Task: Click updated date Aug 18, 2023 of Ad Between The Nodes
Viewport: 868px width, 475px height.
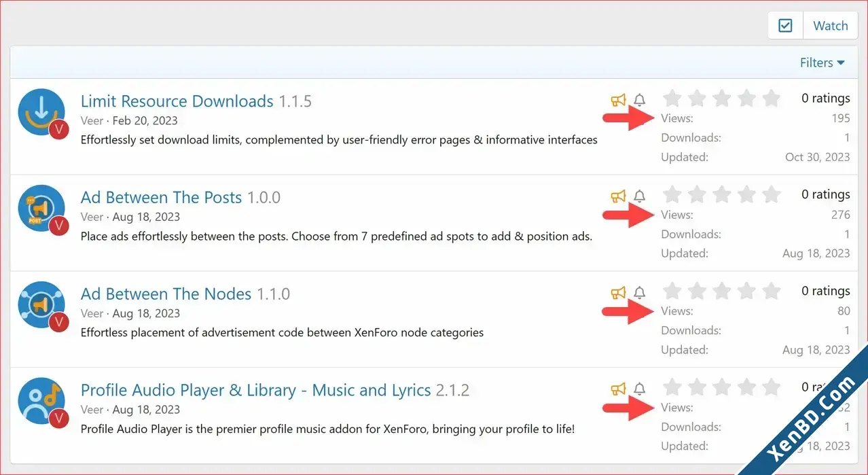Action: tap(816, 350)
